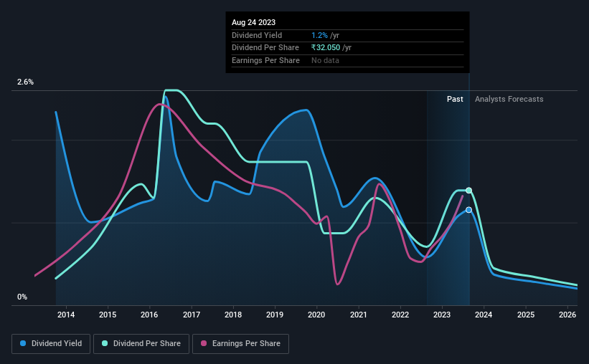The height and width of the screenshot is (364, 589).
Task: Click the 2018 x-axis label
Action: pos(233,315)
